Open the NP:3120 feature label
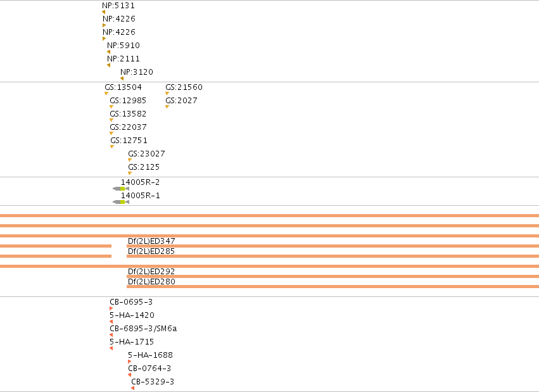 click(x=137, y=72)
